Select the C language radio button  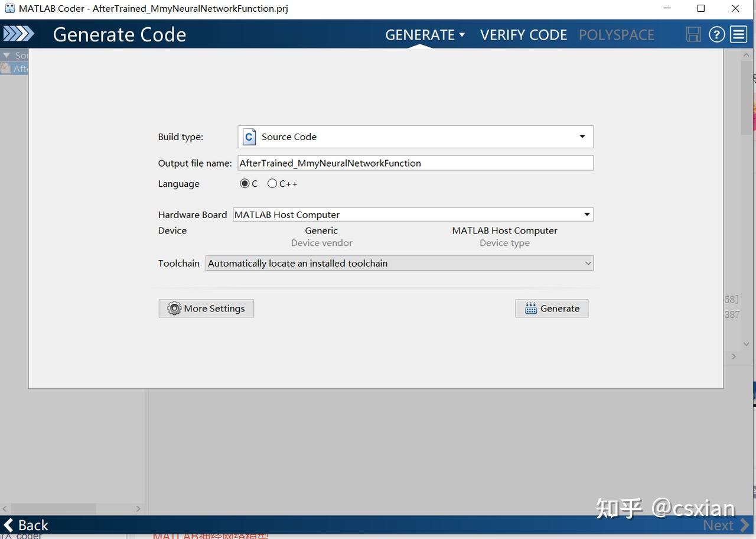tap(245, 184)
